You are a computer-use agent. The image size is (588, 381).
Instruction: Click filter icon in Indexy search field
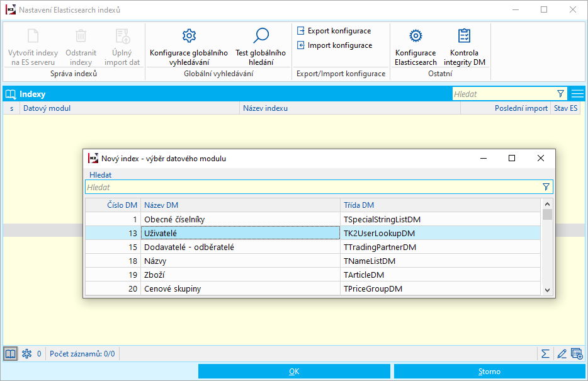[x=560, y=94]
